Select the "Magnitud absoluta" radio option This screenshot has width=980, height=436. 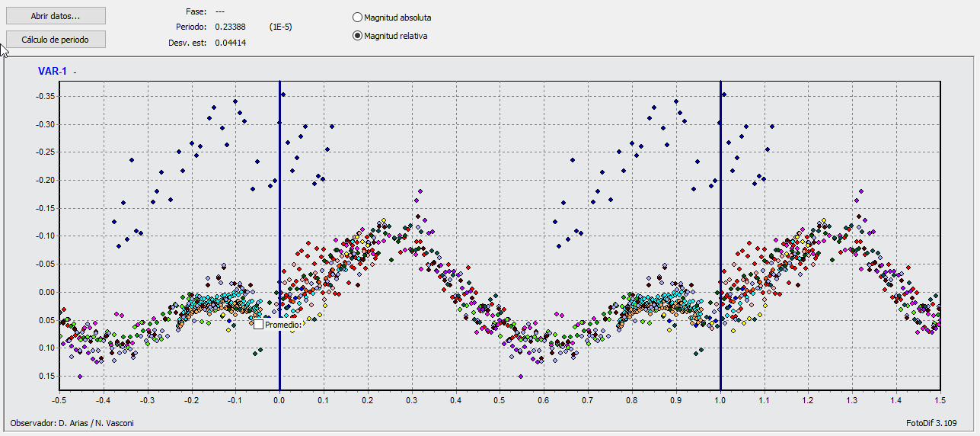point(358,17)
